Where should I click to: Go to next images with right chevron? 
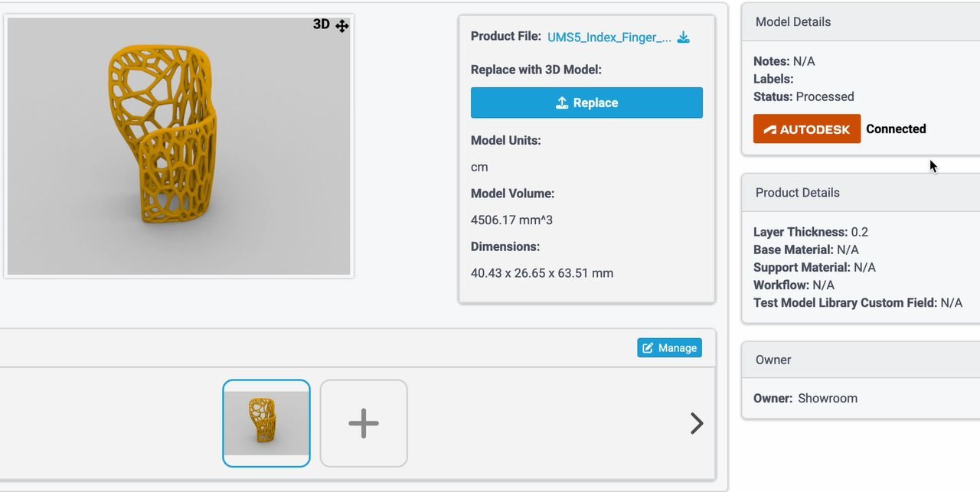697,423
